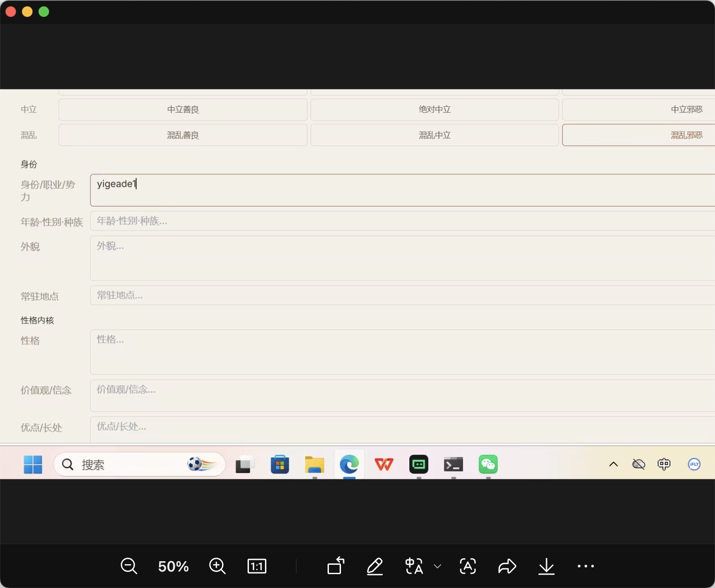Switch to Microsoft Edge in the taskbar
Screen dimensions: 715x588
pyautogui.click(x=349, y=465)
